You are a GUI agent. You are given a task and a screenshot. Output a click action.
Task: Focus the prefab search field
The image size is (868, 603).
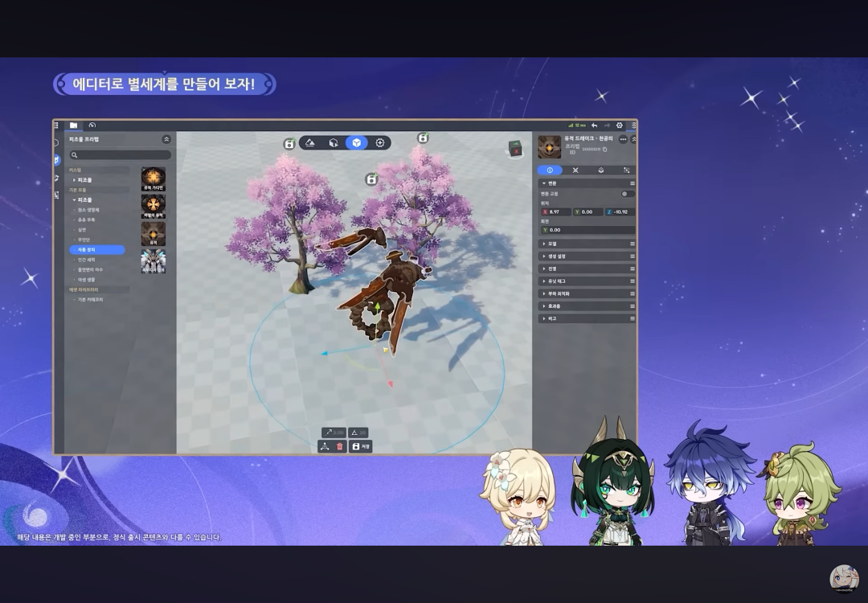click(120, 155)
